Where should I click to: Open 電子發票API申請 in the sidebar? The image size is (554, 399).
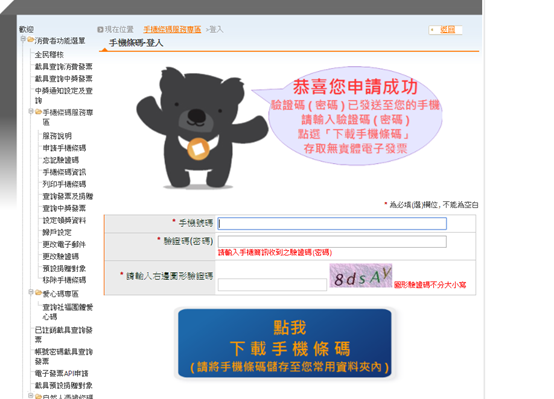pos(61,374)
